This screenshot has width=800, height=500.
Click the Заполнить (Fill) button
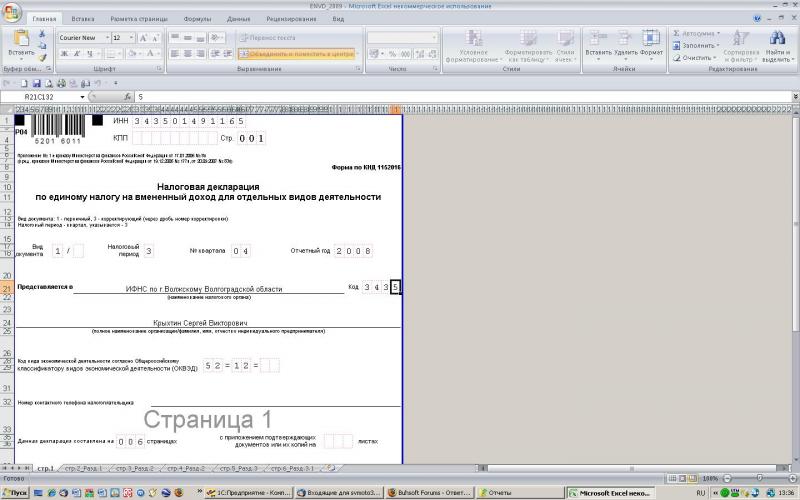click(x=700, y=45)
